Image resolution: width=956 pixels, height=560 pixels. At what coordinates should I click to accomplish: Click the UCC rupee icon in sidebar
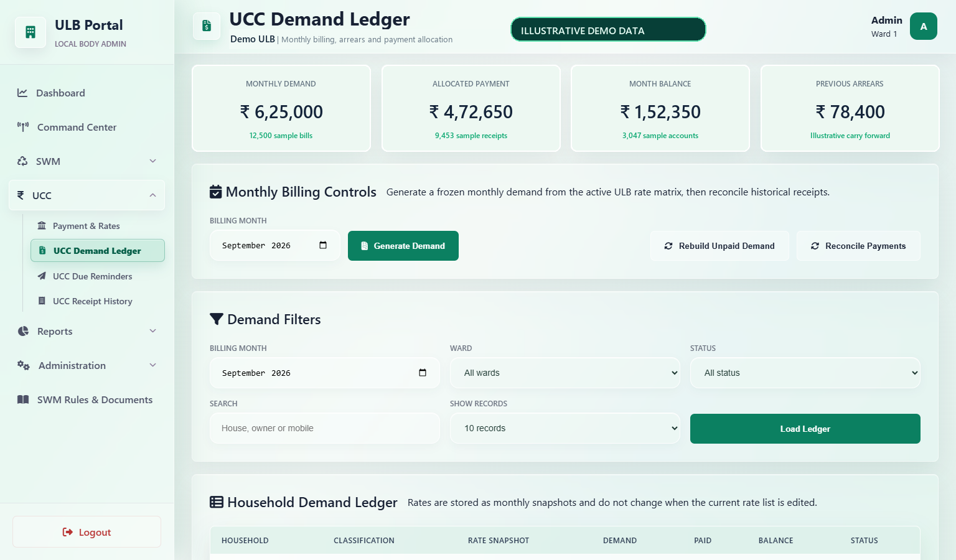pyautogui.click(x=21, y=195)
